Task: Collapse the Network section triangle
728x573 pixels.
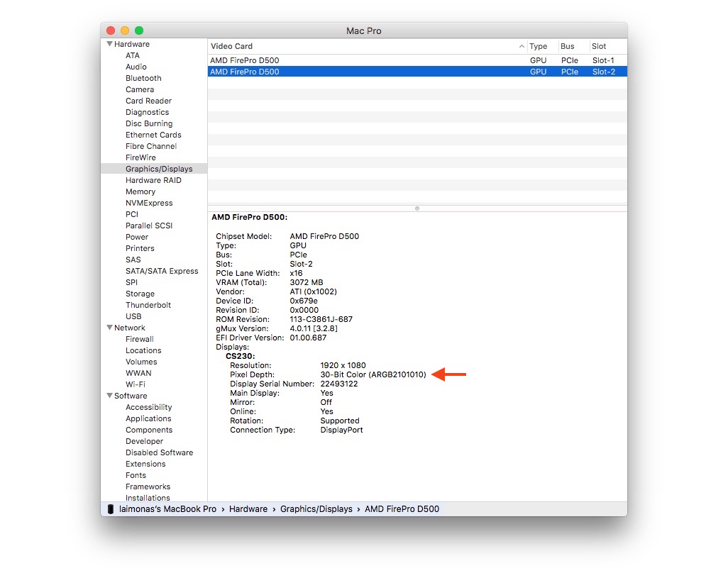Action: 109,328
